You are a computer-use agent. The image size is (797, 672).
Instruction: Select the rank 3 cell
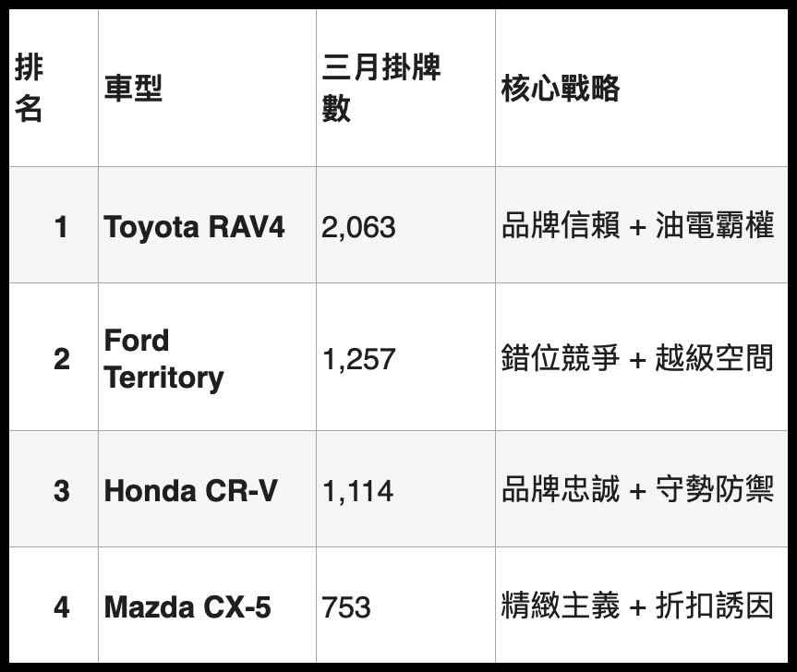[x=61, y=490]
